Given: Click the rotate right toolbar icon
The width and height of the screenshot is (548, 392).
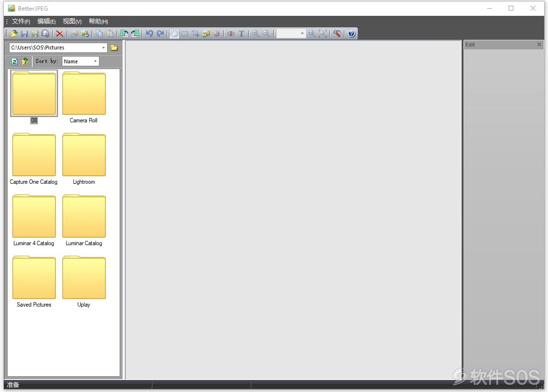Looking at the screenshot, I should click(x=134, y=34).
